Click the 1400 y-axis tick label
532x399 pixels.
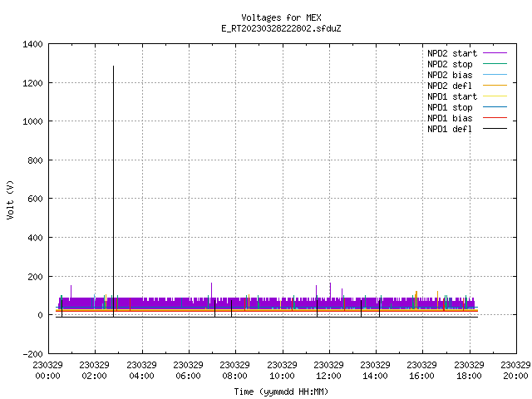32,44
